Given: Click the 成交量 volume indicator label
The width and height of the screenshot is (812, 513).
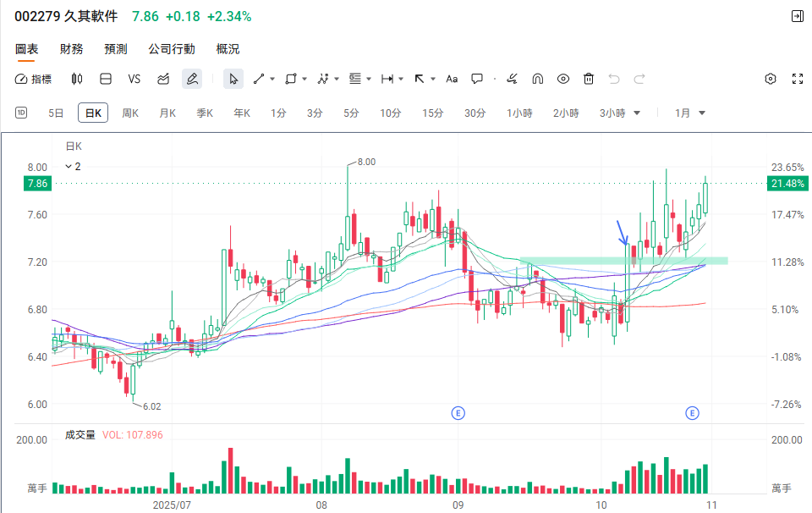Looking at the screenshot, I should [x=80, y=435].
